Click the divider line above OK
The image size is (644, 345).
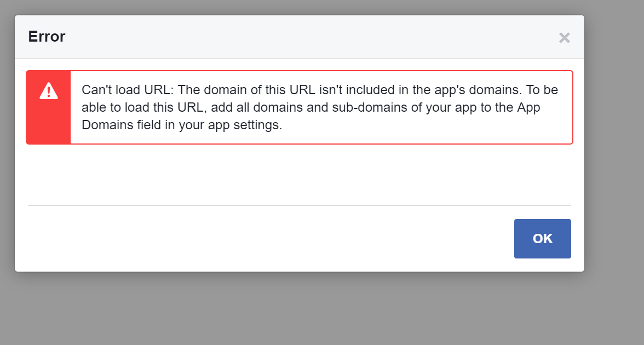pos(300,205)
